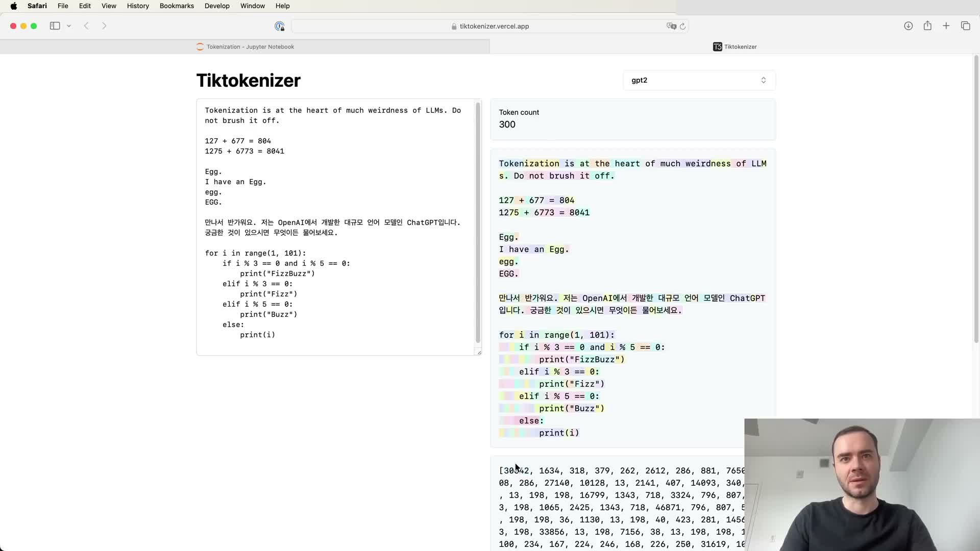Screen dimensions: 980x551
Task: Click the tiktokenizer.vercel.app address field
Action: [490, 26]
